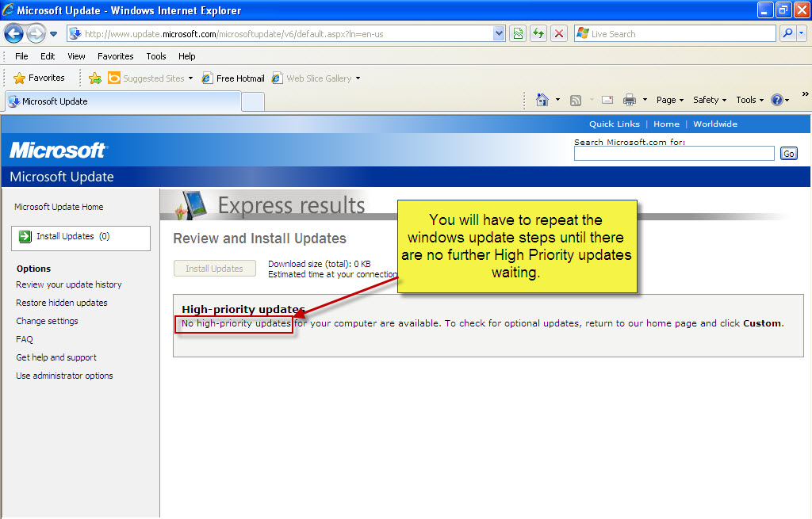Open the Help menu
The image size is (812, 519).
coord(187,56)
